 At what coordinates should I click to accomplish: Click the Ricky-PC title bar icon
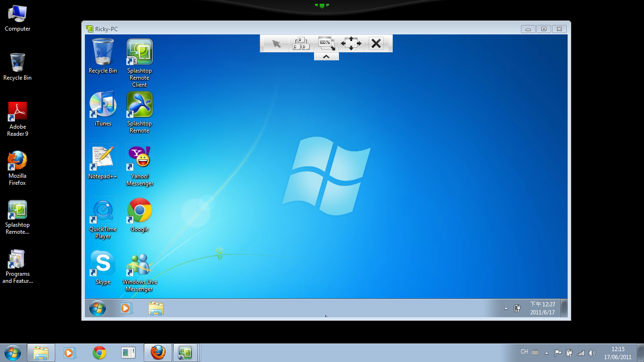tap(90, 29)
